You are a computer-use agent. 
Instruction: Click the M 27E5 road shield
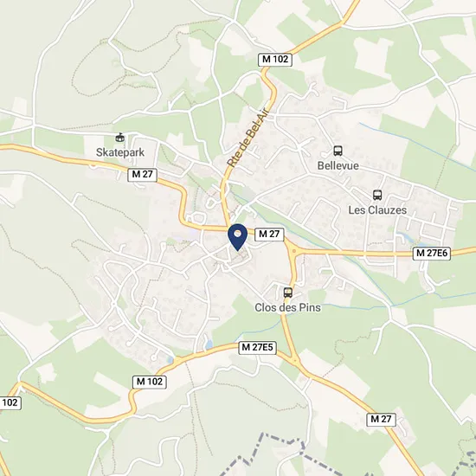click(x=257, y=347)
